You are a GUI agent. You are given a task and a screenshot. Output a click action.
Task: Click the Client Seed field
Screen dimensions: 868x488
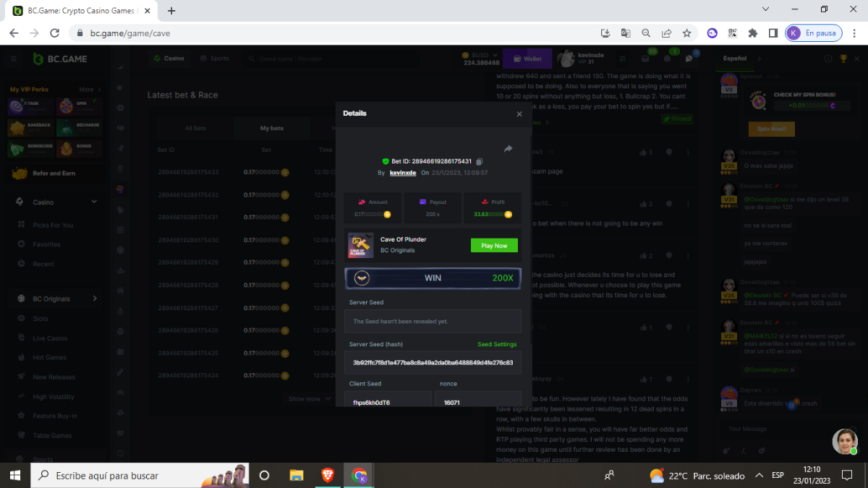[388, 402]
